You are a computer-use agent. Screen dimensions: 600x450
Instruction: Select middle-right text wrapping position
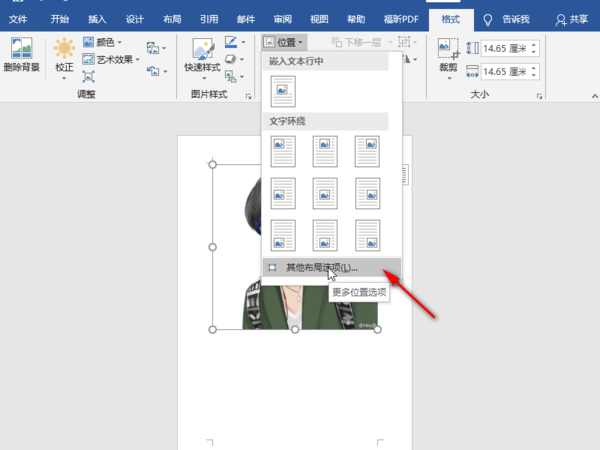(x=367, y=194)
